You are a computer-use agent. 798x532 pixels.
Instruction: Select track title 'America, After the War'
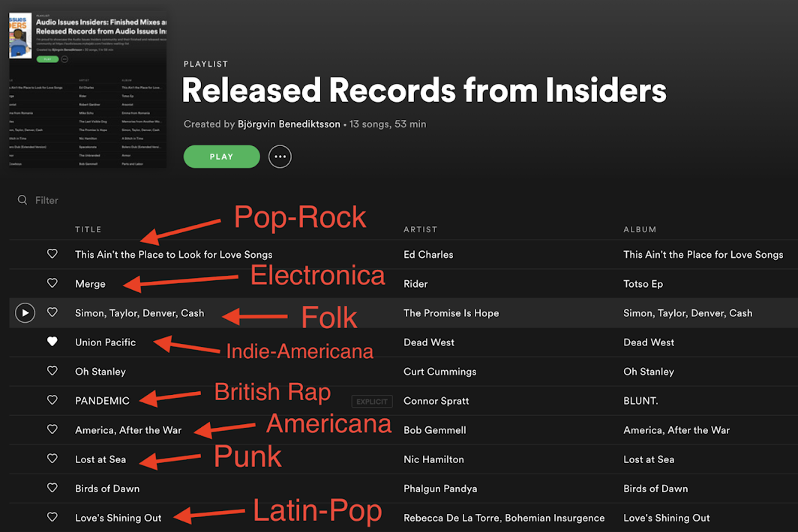coord(128,430)
